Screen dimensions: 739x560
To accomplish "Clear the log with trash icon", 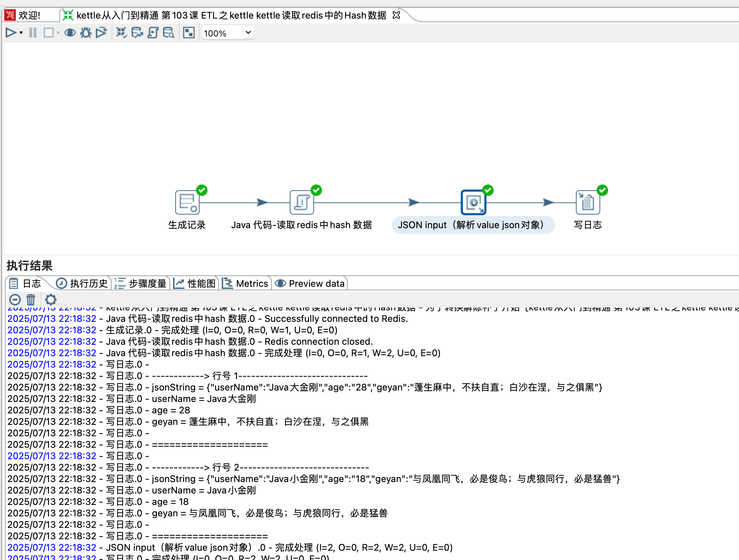I will (31, 300).
